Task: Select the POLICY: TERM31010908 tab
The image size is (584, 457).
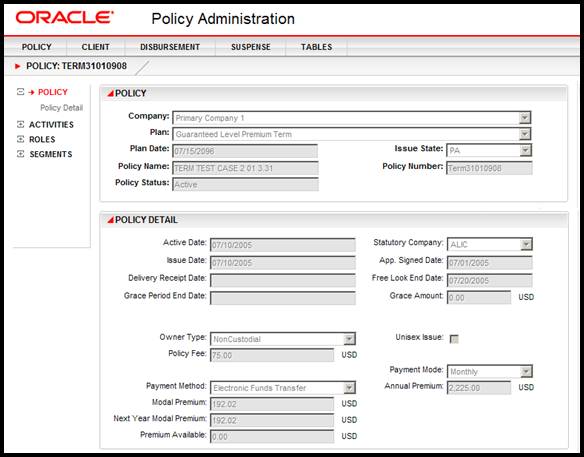Action: (x=76, y=66)
